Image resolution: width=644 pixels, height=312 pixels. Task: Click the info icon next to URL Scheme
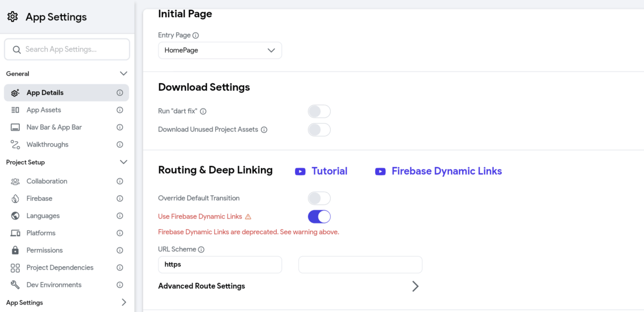201,250
